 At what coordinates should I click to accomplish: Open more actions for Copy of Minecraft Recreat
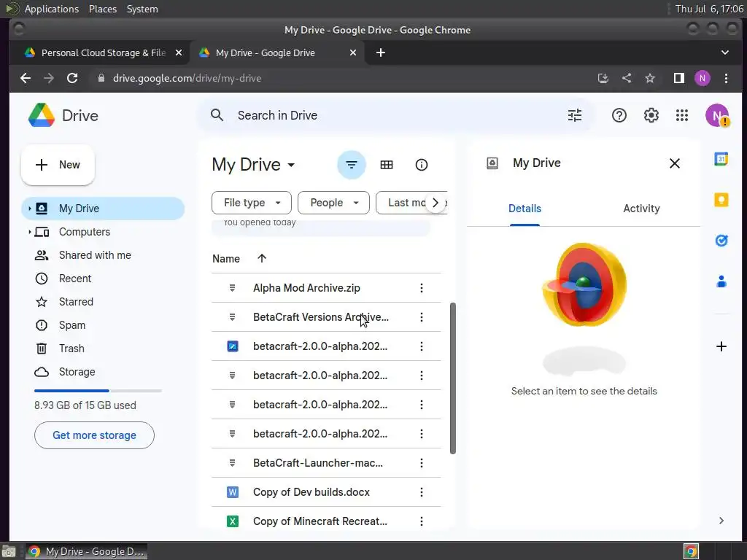pyautogui.click(x=421, y=521)
